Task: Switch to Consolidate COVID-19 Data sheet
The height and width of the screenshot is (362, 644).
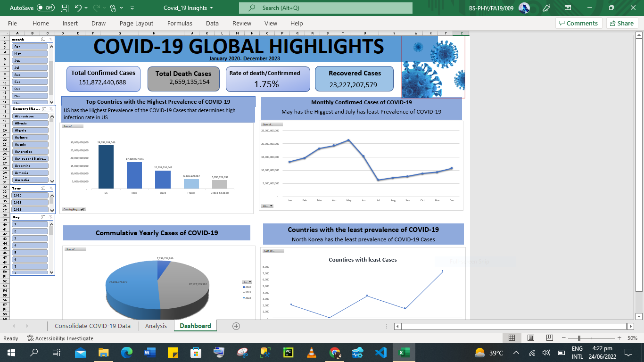Action: [92, 326]
